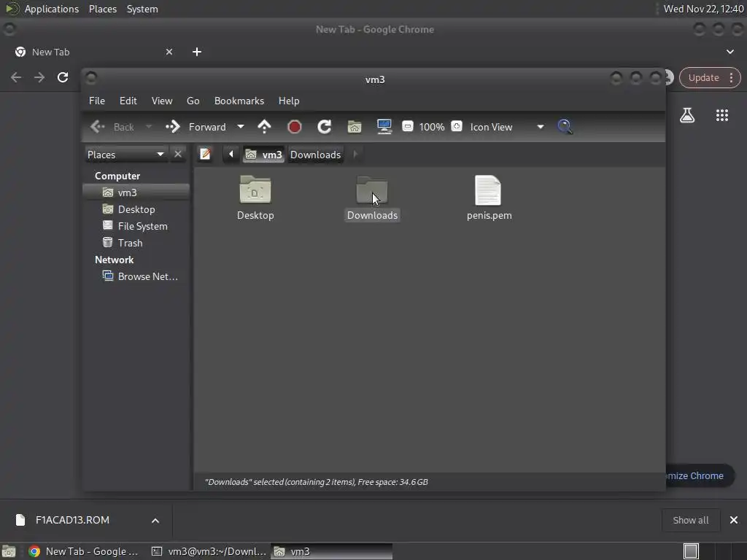The width and height of the screenshot is (747, 560).
Task: Close the Chrome downloads bar
Action: pyautogui.click(x=734, y=520)
